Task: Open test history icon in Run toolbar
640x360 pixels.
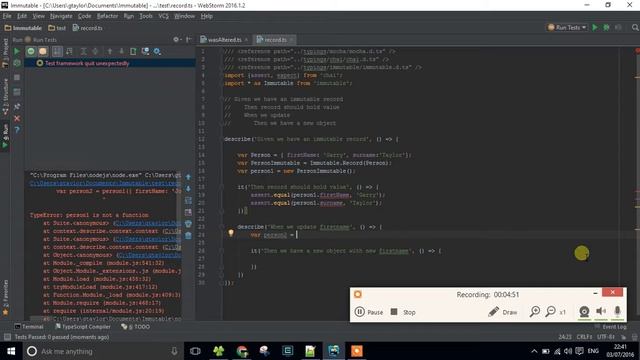Action: 145,51
